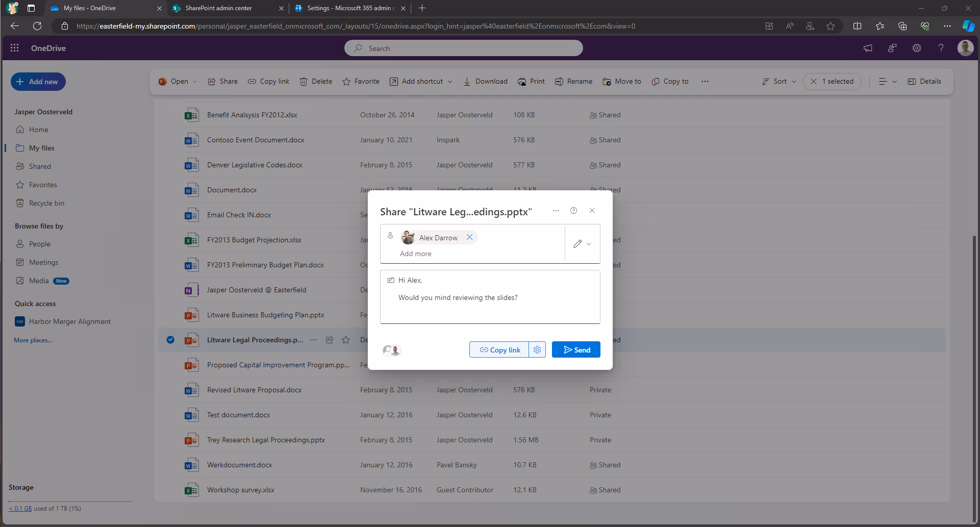Open the view layout switcher dropdown
This screenshot has width=980, height=527.
click(888, 82)
